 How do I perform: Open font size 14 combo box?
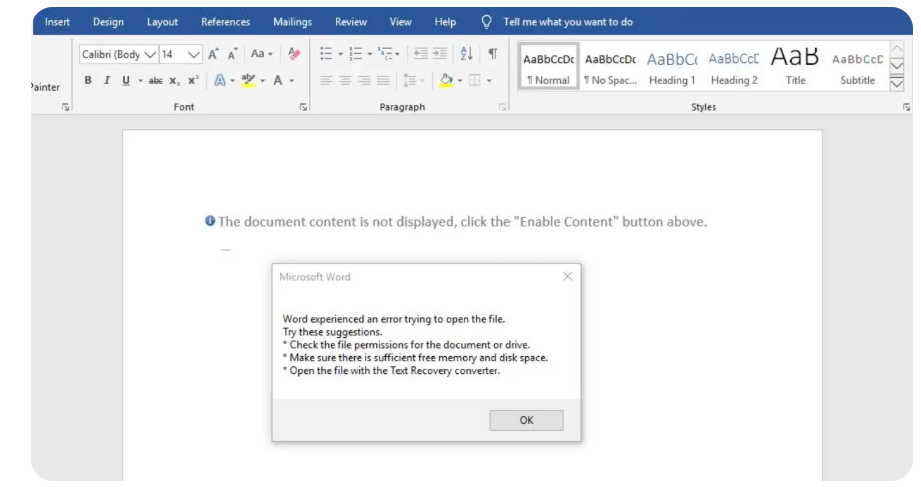[x=180, y=55]
